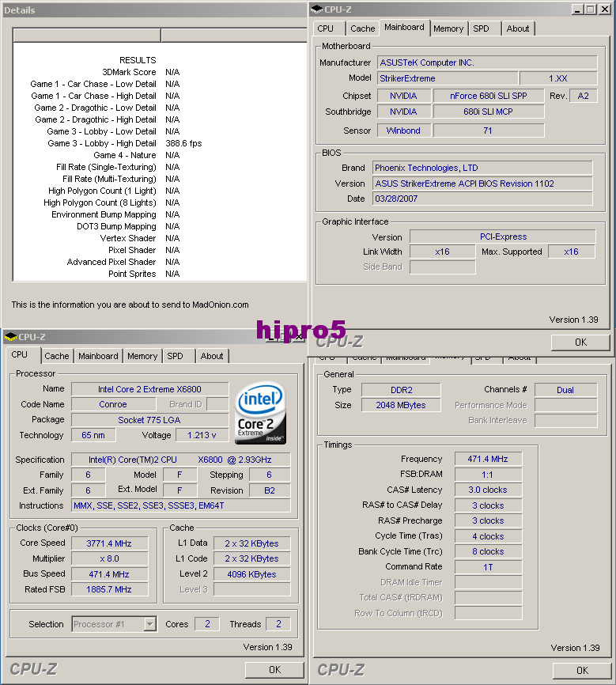The image size is (616, 685).
Task: Click the Conroe code name field
Action: click(113, 404)
